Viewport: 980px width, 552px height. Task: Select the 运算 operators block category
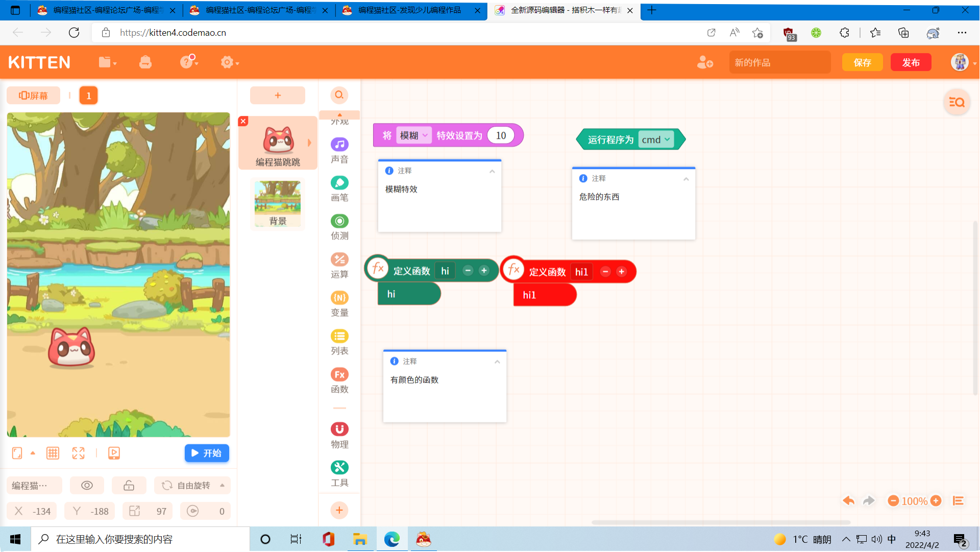click(x=339, y=266)
